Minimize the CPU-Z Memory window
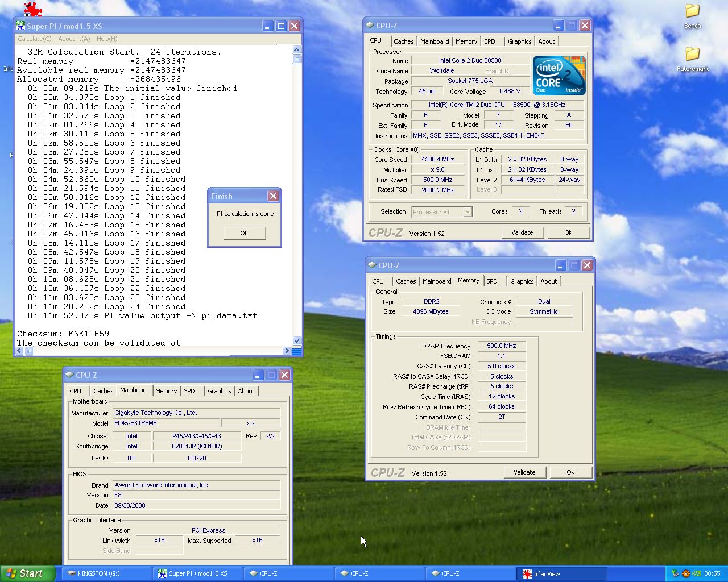The height and width of the screenshot is (582, 728). (561, 265)
